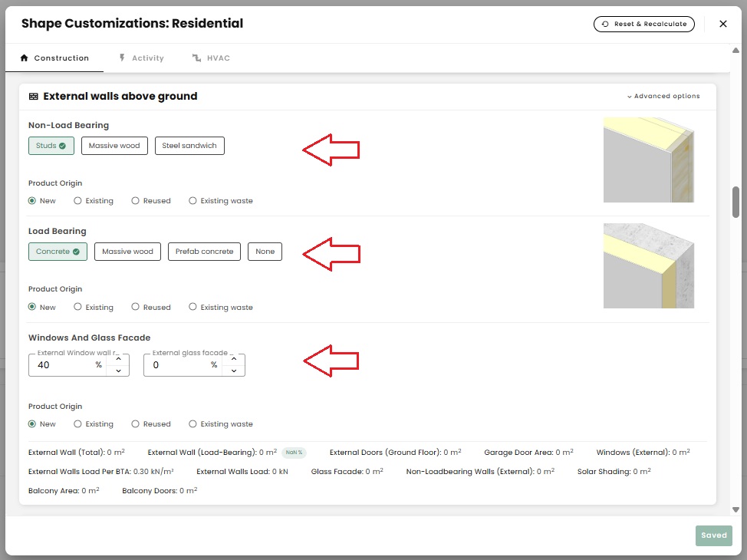
Task: Close the Shape Customizations dialog
Action: click(x=722, y=24)
